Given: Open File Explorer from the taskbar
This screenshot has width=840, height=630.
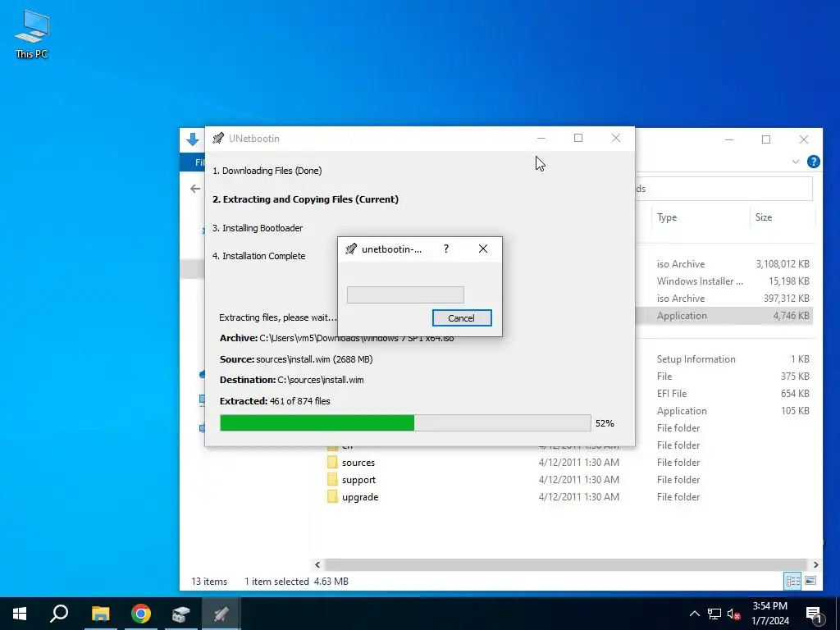Looking at the screenshot, I should 100,614.
